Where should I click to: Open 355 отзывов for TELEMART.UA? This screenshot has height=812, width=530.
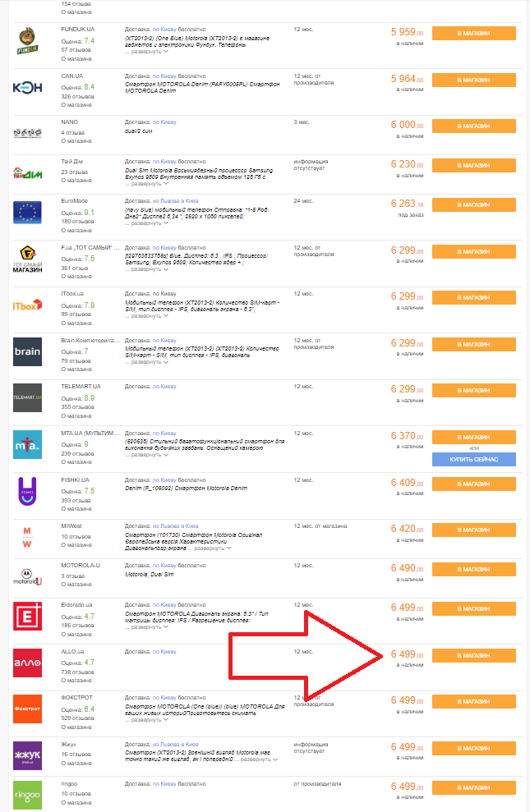(77, 407)
